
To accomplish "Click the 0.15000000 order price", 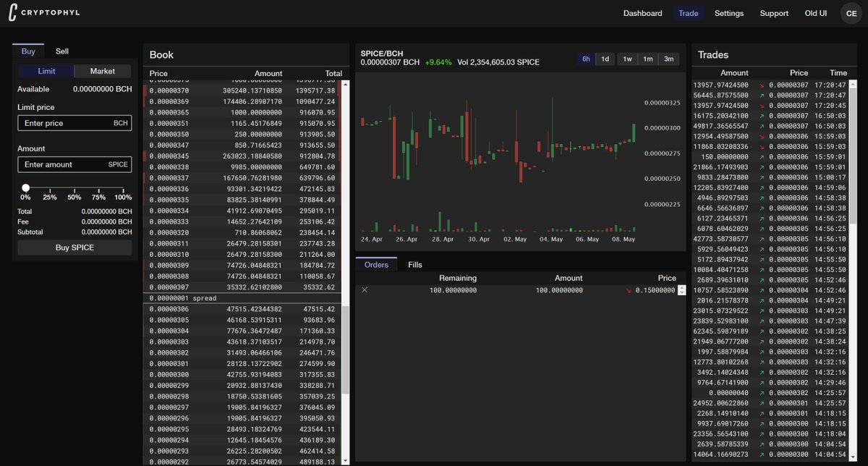I will [x=655, y=290].
